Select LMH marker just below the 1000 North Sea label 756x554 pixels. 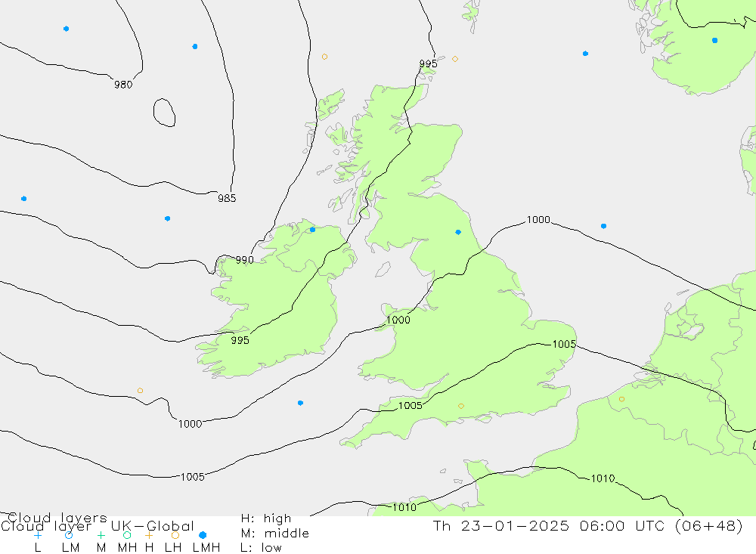click(603, 226)
